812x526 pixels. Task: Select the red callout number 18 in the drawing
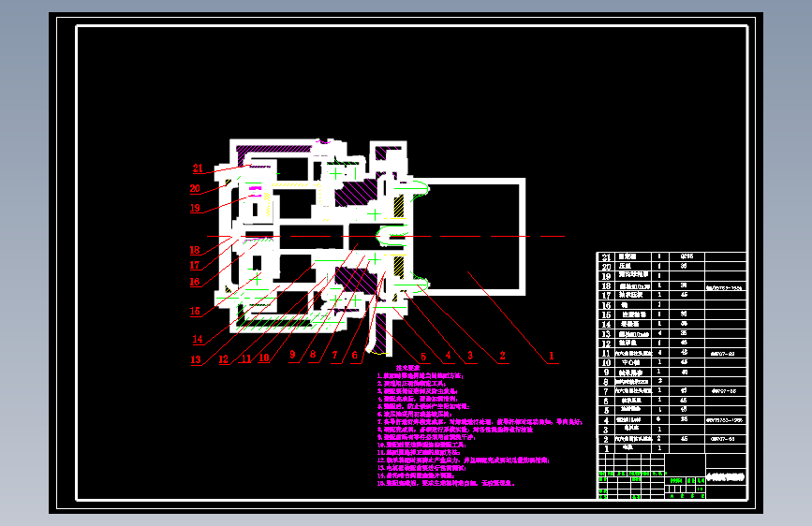(195, 250)
